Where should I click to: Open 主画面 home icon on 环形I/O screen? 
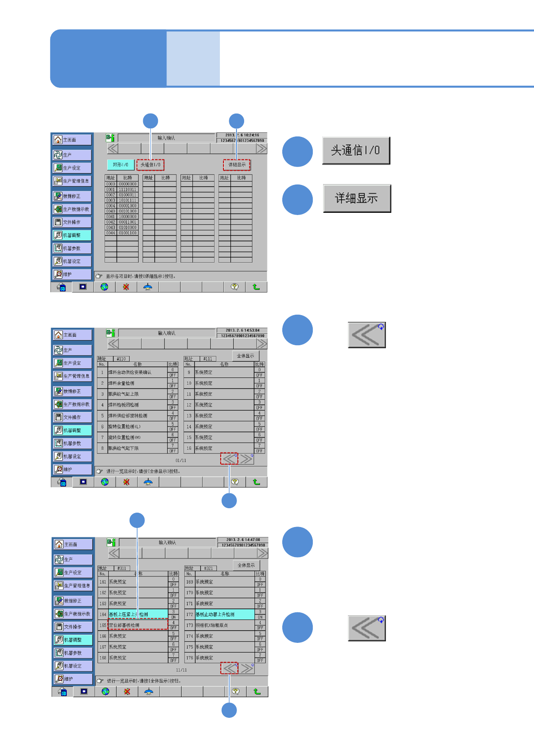coord(72,140)
